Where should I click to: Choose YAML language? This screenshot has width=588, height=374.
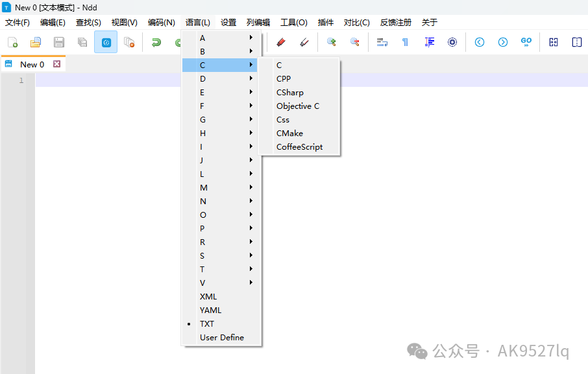coord(221,310)
